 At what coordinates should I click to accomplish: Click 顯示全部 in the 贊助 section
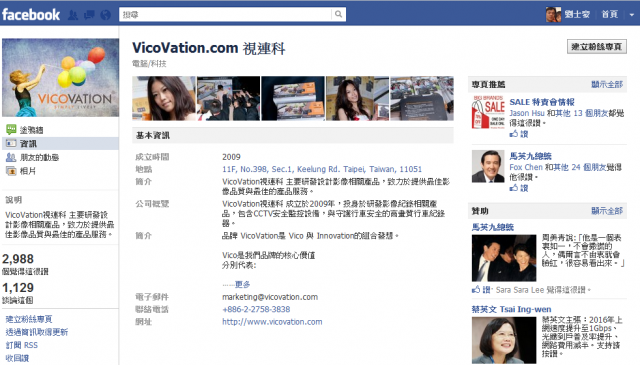coord(607,211)
